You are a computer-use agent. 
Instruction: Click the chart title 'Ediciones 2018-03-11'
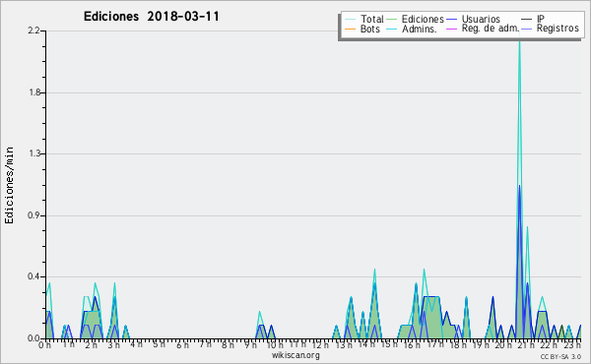(151, 17)
